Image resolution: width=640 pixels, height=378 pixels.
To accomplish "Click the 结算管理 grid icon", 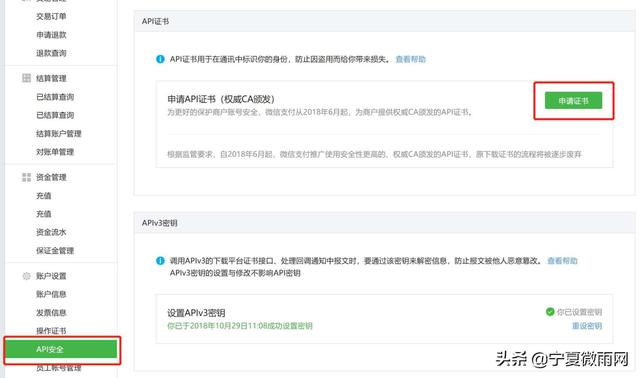I will (x=27, y=78).
